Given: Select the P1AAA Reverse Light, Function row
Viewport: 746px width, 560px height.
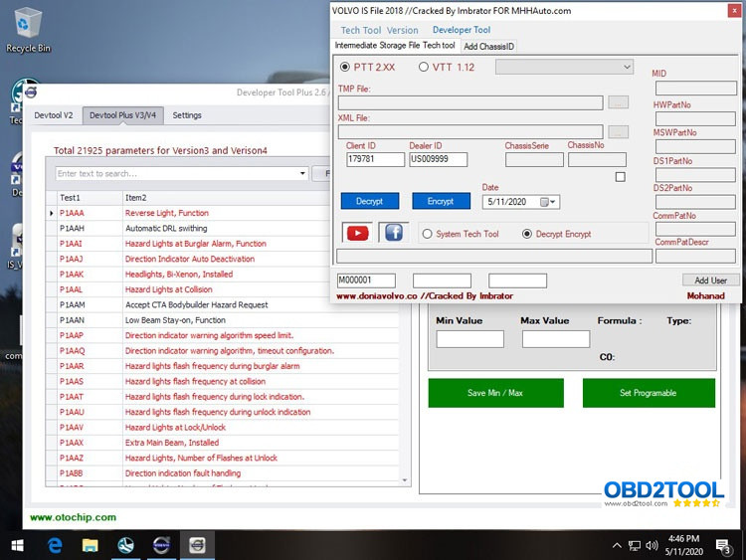Looking at the screenshot, I should pos(222,213).
